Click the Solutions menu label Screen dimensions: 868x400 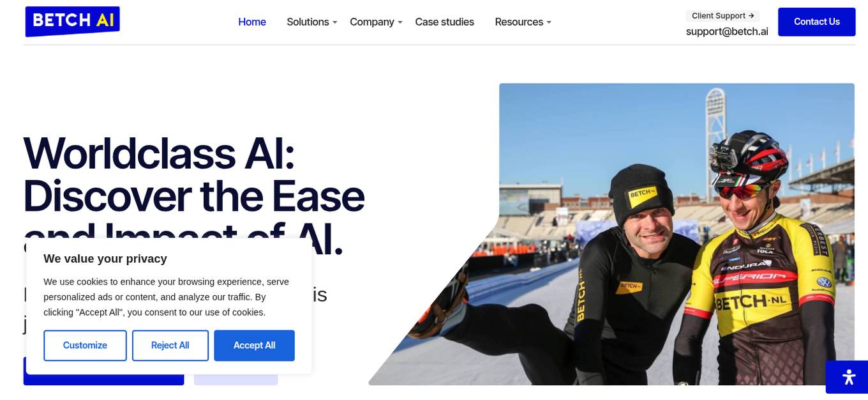coord(308,22)
